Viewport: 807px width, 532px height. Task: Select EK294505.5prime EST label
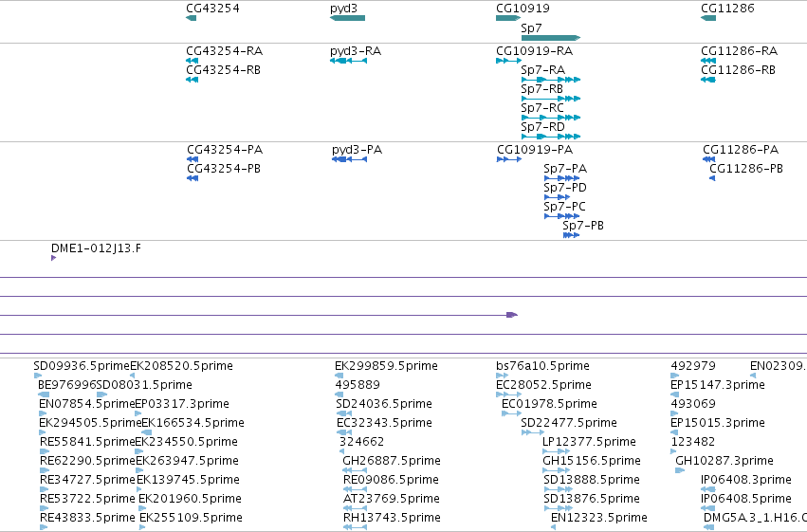pos(90,423)
